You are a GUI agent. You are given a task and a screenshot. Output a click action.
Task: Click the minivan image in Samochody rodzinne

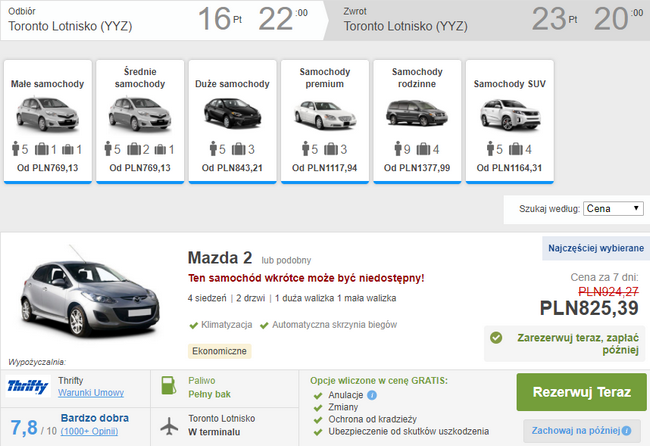coord(417,113)
